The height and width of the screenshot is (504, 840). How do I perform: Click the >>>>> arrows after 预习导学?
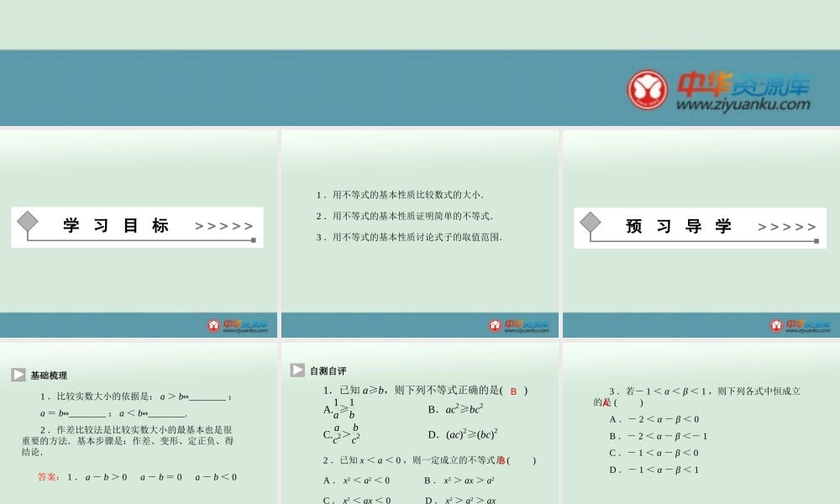(786, 227)
